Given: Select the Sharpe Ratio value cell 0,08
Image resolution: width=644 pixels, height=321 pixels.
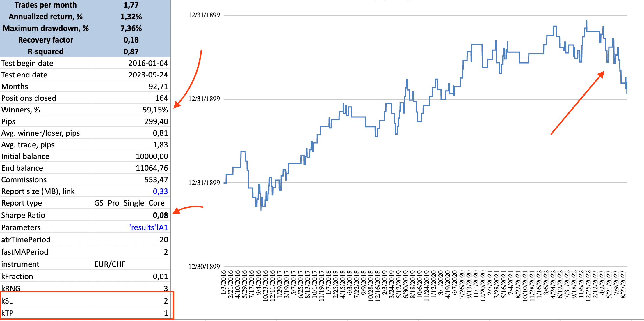Looking at the screenshot, I should click(x=160, y=215).
